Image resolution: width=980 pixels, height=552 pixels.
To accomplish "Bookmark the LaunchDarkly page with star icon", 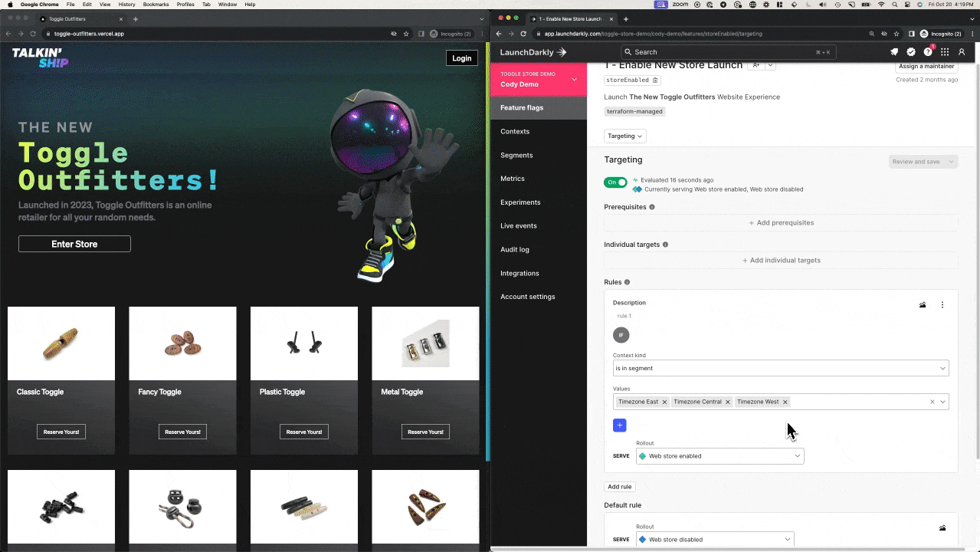I will click(896, 34).
